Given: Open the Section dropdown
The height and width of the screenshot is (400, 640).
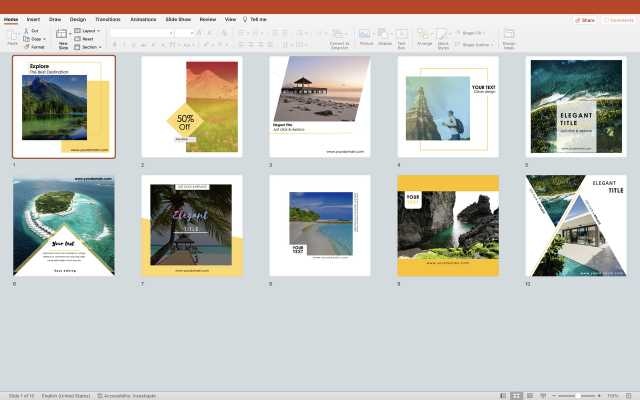Looking at the screenshot, I should [90, 47].
